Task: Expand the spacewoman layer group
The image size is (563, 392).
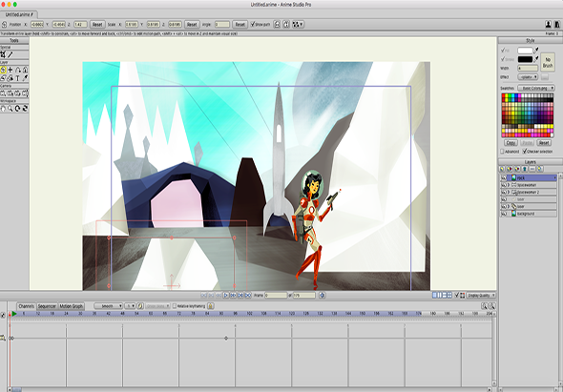Action: coord(509,185)
